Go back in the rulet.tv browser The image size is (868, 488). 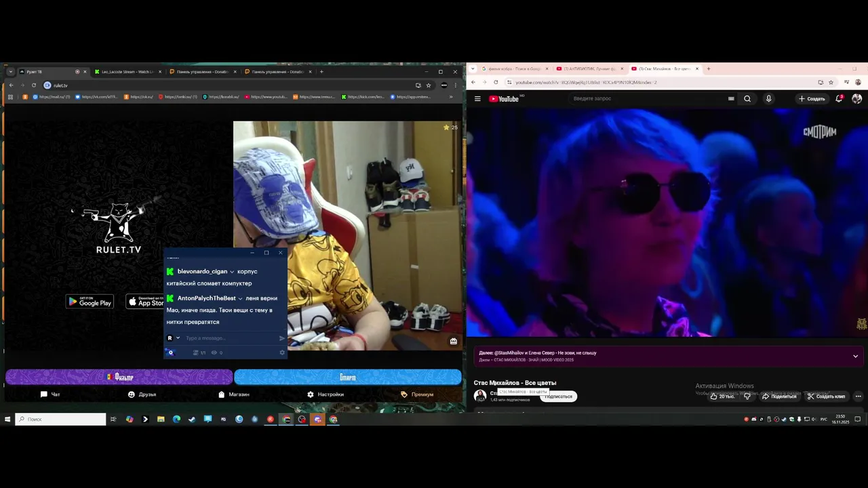pos(11,85)
